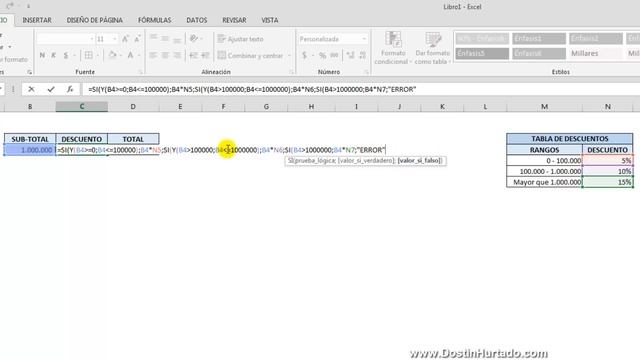Image resolution: width=640 pixels, height=360 pixels.
Task: Open the font color dropdown arrow
Action: [139, 55]
